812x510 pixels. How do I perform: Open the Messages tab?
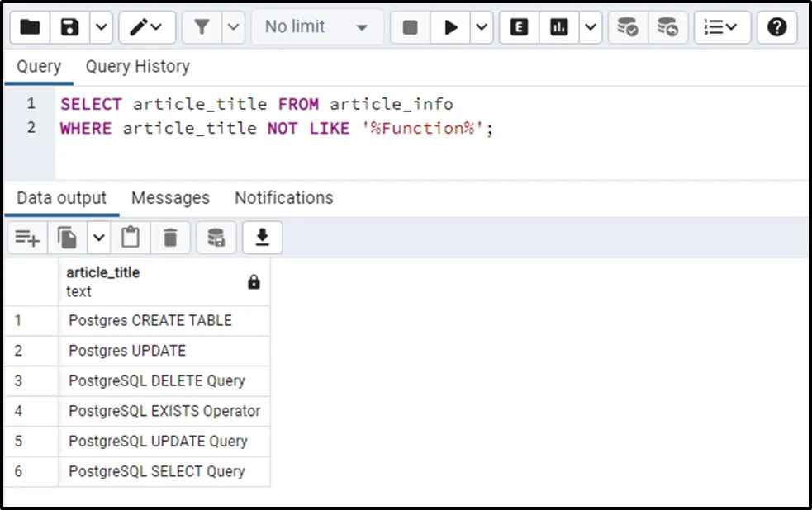[170, 198]
